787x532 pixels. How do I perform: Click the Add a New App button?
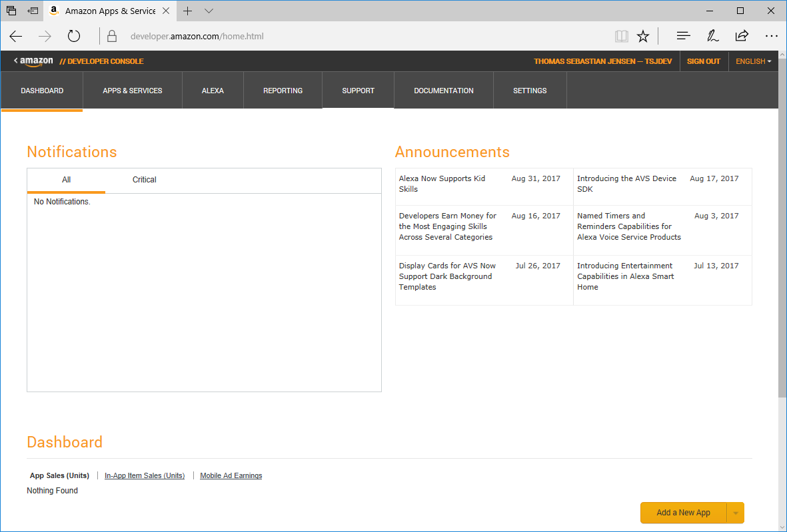(x=683, y=513)
